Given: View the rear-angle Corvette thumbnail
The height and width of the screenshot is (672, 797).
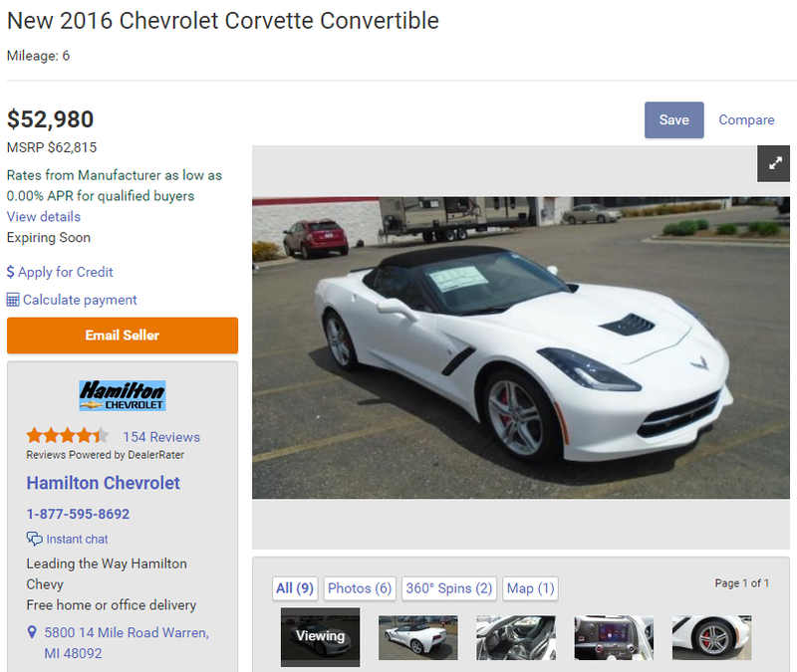Looking at the screenshot, I should point(417,637).
